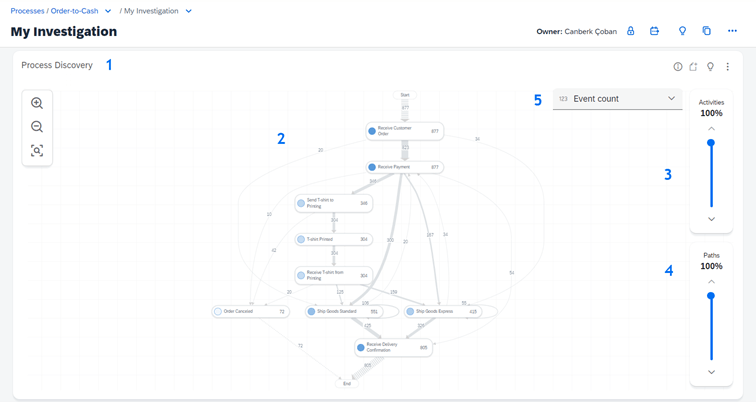Click the copy investigation icon in header
The width and height of the screenshot is (756, 402).
[x=707, y=31]
